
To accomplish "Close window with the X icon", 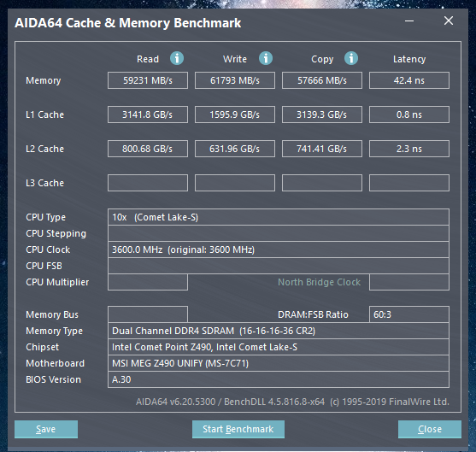I will coord(449,21).
